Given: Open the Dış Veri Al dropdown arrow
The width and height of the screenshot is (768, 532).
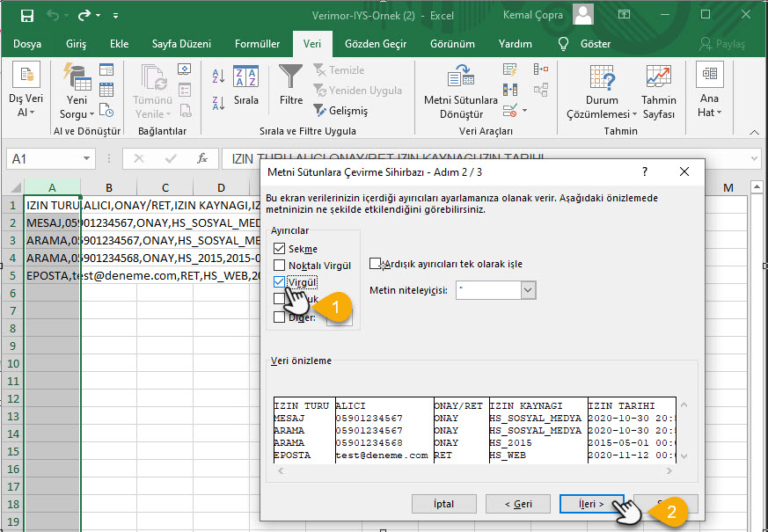Looking at the screenshot, I should 33,113.
